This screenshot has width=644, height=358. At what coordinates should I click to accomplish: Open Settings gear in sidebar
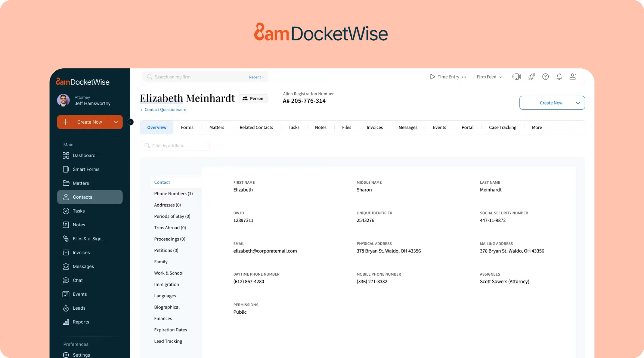pos(66,355)
